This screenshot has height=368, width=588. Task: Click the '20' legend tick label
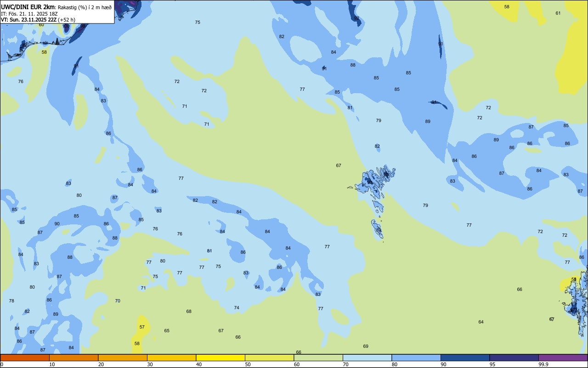click(x=101, y=364)
